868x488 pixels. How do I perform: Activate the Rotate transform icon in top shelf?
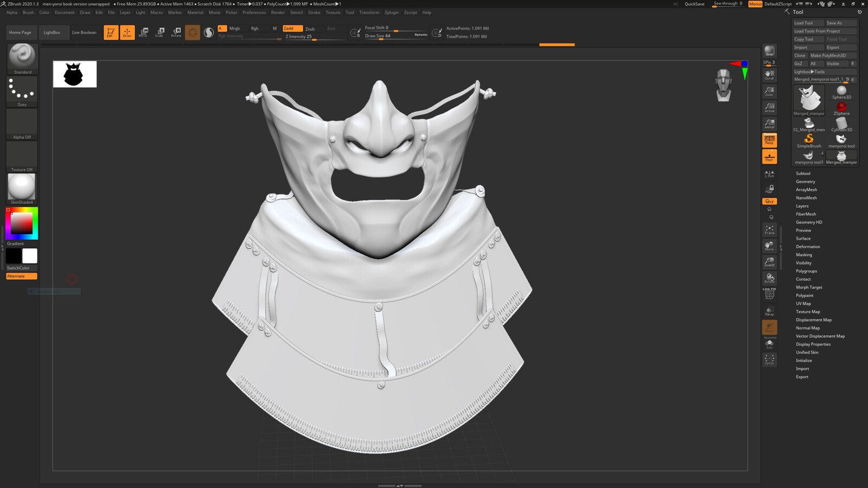click(x=176, y=32)
